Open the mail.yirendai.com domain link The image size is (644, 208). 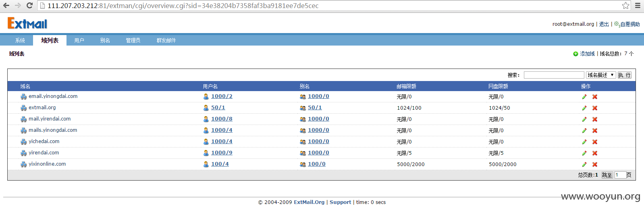[50, 119]
